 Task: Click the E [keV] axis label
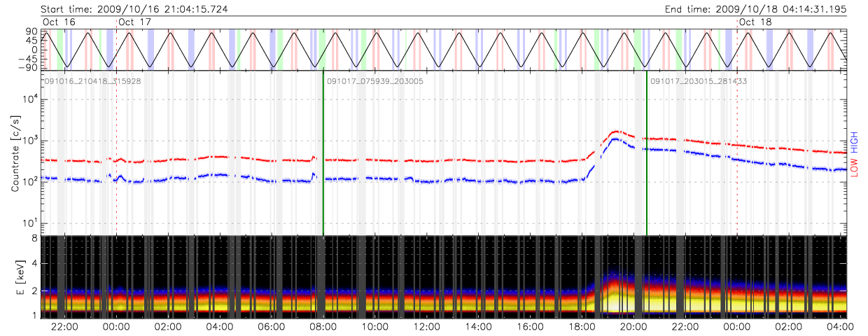[13, 277]
